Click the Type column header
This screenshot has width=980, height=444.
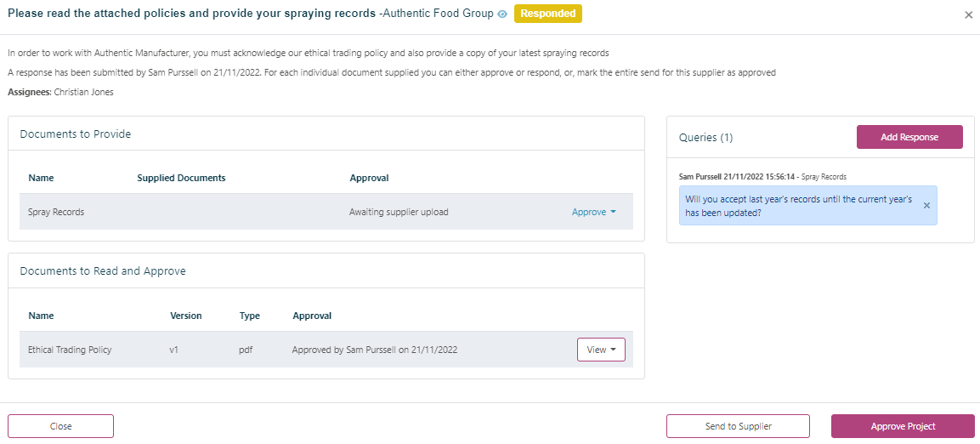(249, 316)
